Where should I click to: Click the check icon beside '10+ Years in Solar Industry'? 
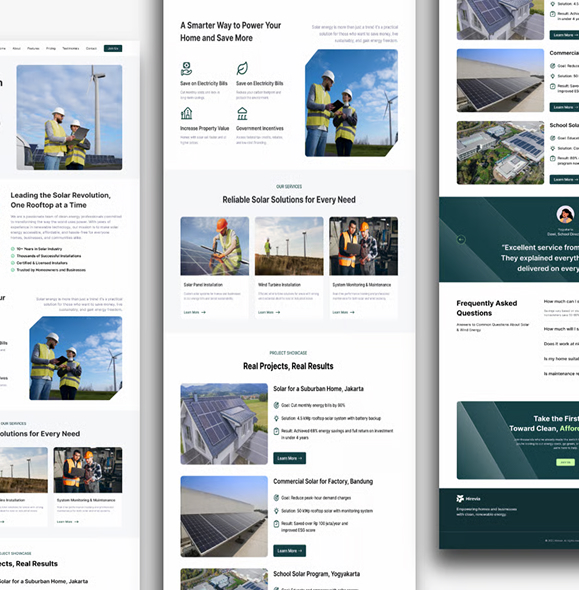[x=13, y=249]
